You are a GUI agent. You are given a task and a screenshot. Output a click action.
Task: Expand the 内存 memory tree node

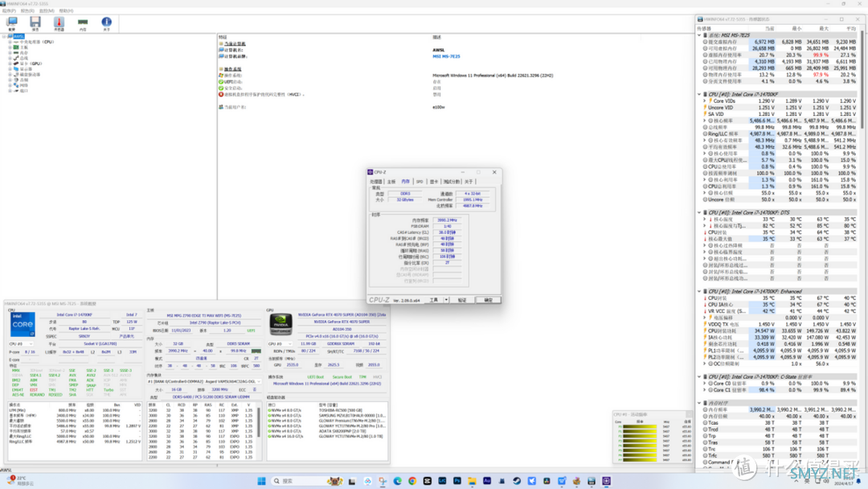[10, 52]
